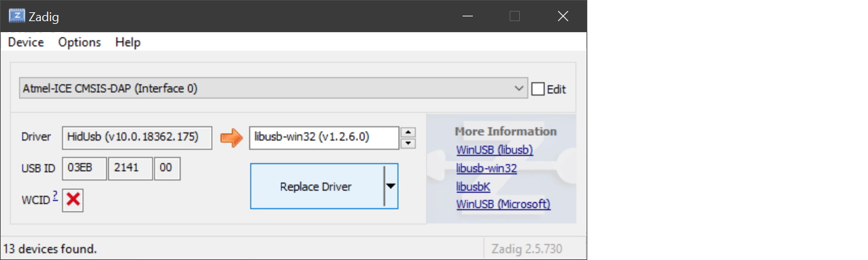Click the HidUsb current driver field
Image resolution: width=868 pixels, height=260 pixels.
click(x=137, y=137)
